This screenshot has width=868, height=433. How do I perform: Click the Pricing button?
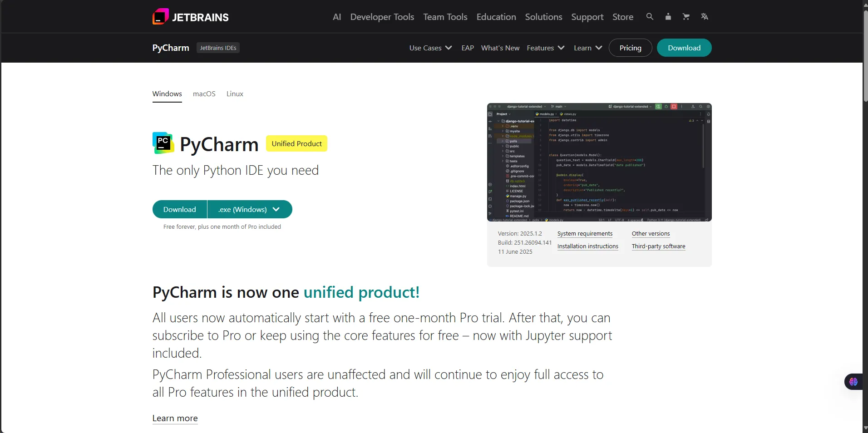coord(631,48)
